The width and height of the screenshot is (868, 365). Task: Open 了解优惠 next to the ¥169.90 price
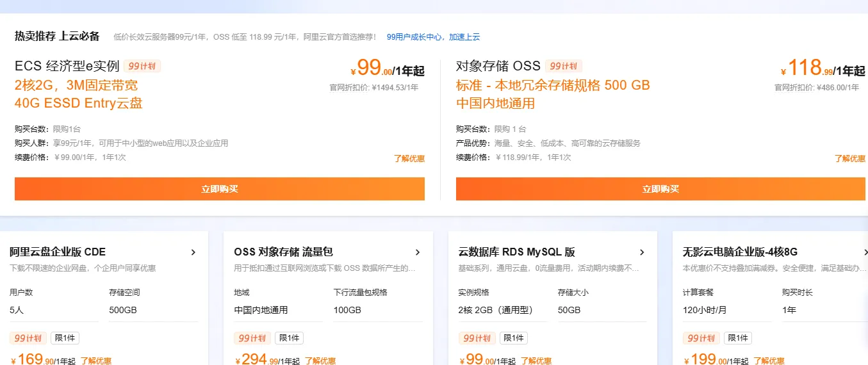click(96, 361)
